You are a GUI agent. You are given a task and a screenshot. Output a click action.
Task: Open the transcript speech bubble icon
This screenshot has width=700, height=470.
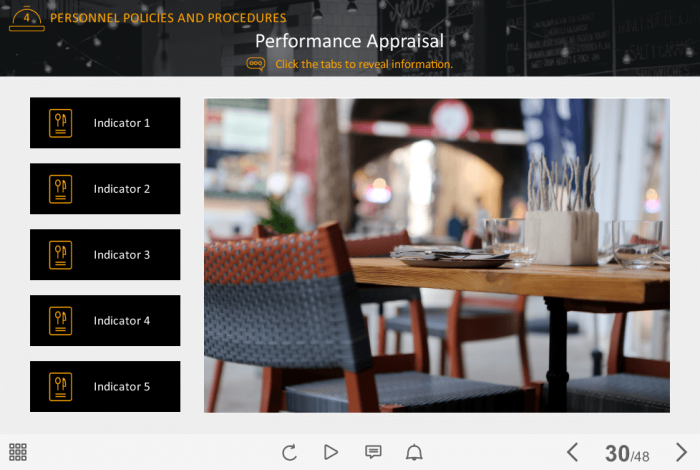[x=373, y=452]
